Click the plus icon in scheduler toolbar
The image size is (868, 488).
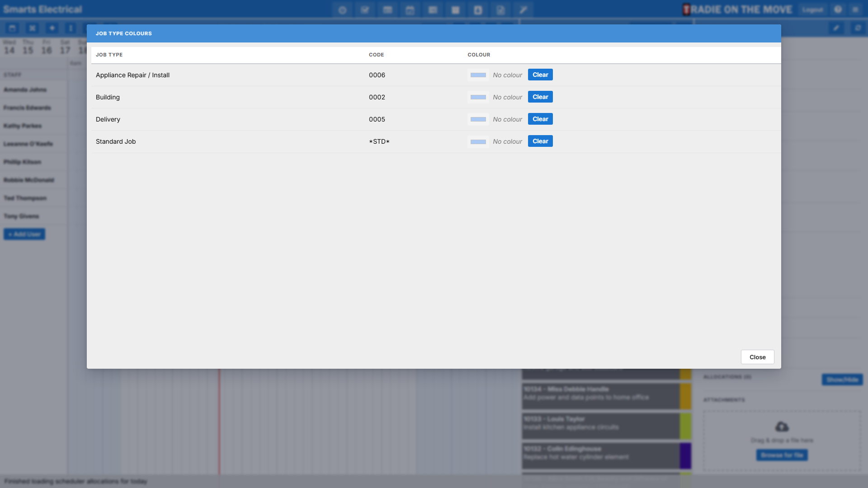pyautogui.click(x=52, y=28)
